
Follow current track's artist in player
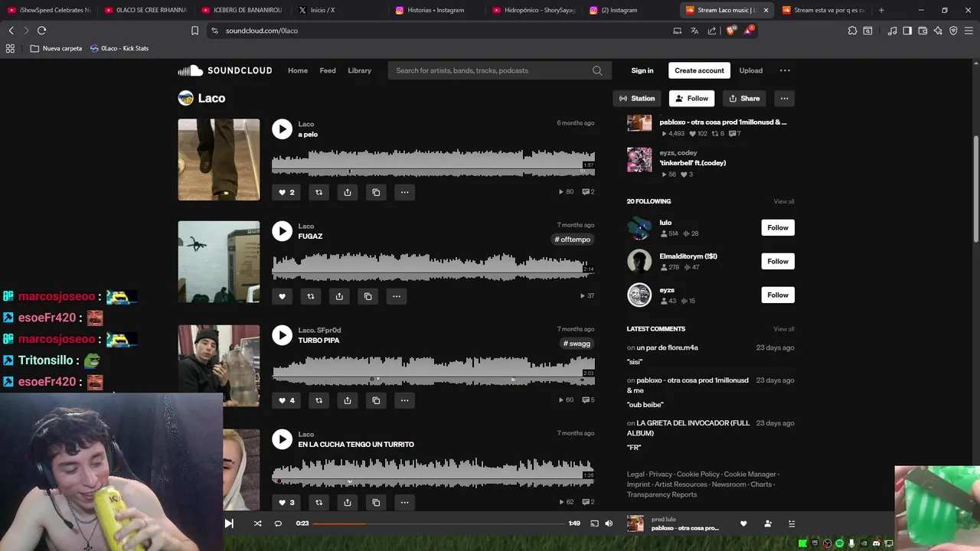(768, 523)
